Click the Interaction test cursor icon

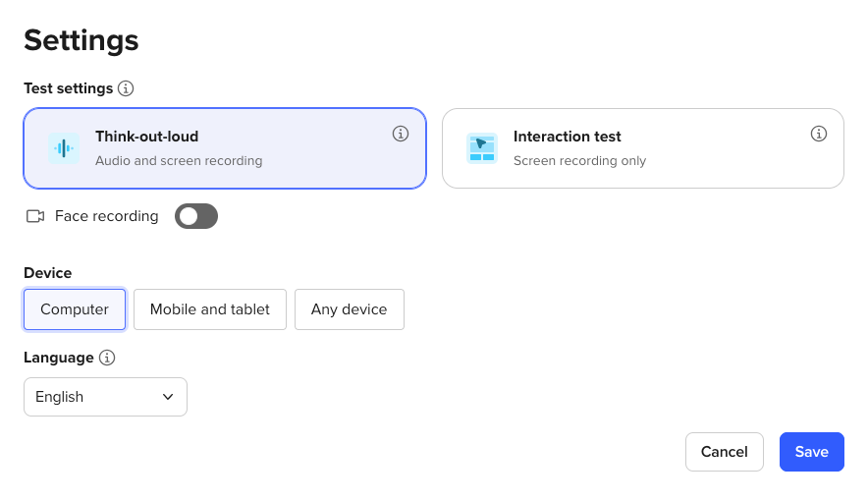(482, 148)
